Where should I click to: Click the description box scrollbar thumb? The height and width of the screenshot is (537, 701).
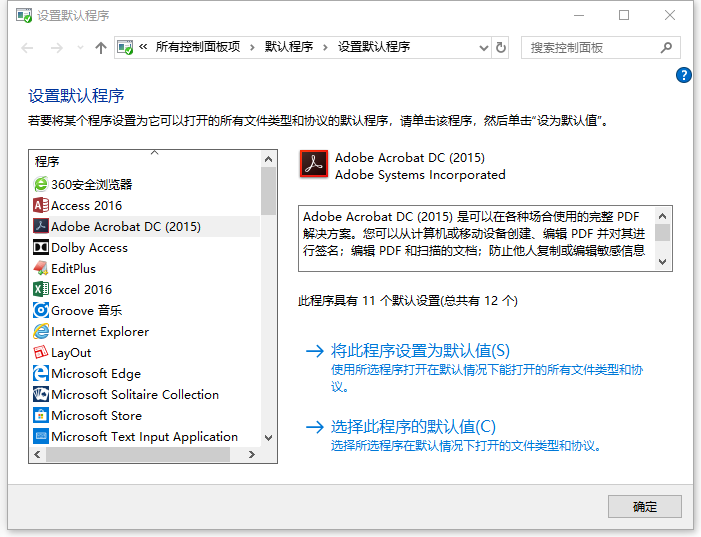(x=663, y=233)
